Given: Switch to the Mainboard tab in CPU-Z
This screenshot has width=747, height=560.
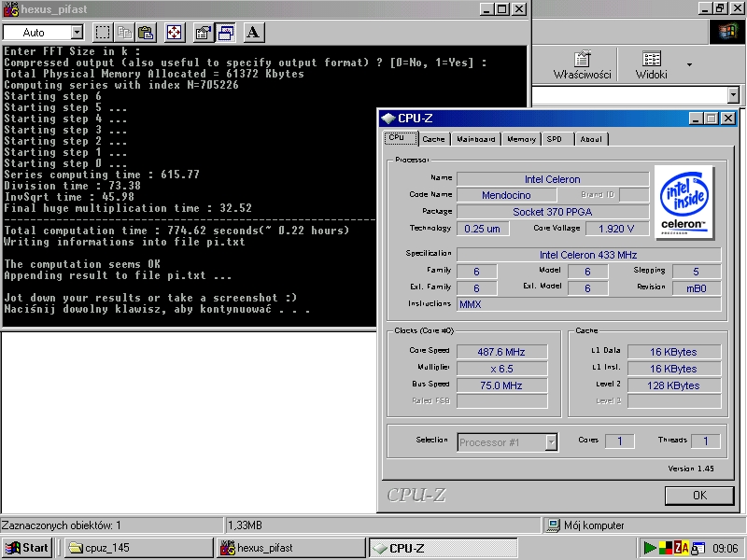Looking at the screenshot, I should [476, 139].
